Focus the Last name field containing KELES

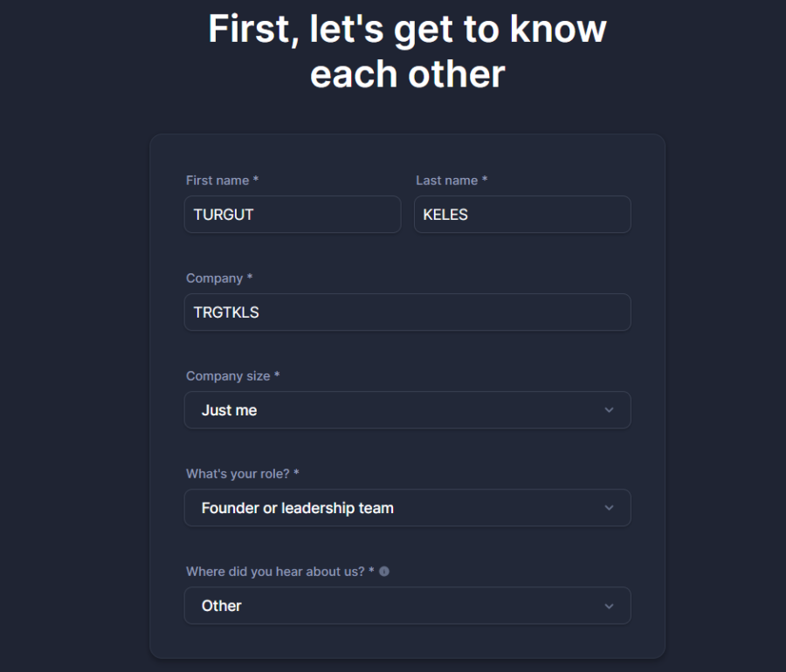click(521, 215)
